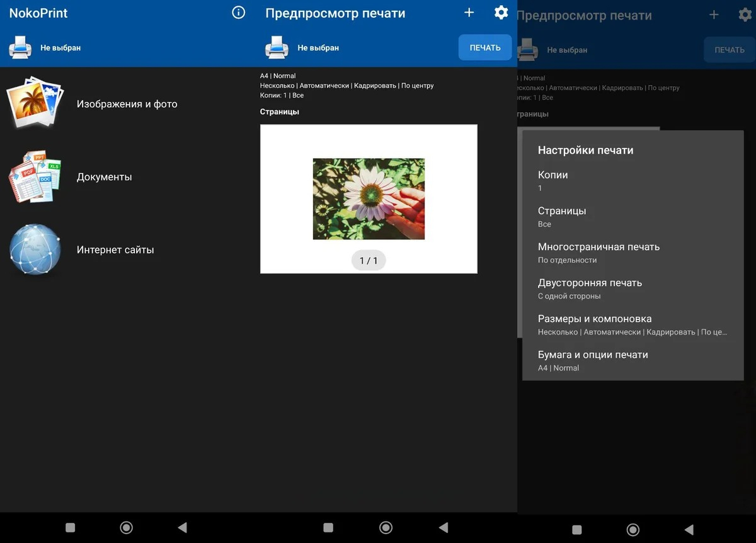
Task: Select Документы
Action: coord(104,177)
